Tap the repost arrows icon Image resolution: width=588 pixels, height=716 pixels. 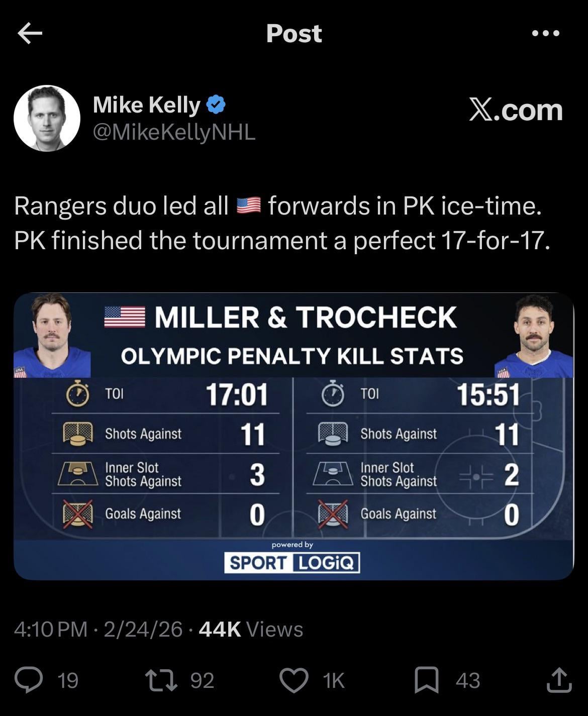click(161, 680)
